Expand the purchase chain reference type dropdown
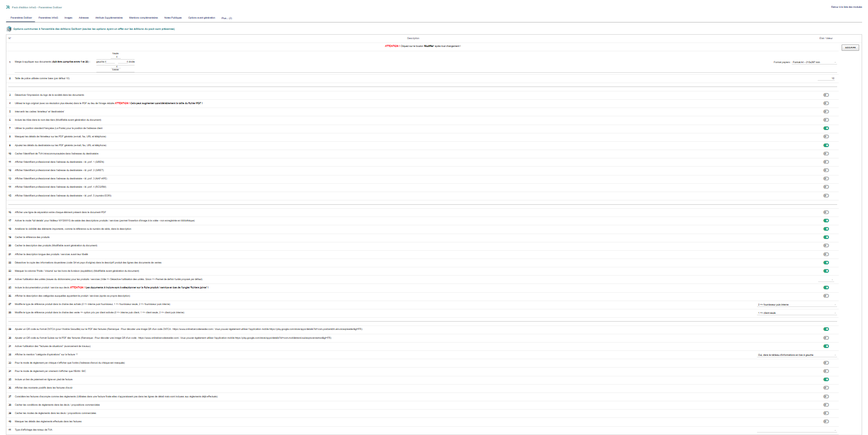The image size is (868, 435). 796,304
